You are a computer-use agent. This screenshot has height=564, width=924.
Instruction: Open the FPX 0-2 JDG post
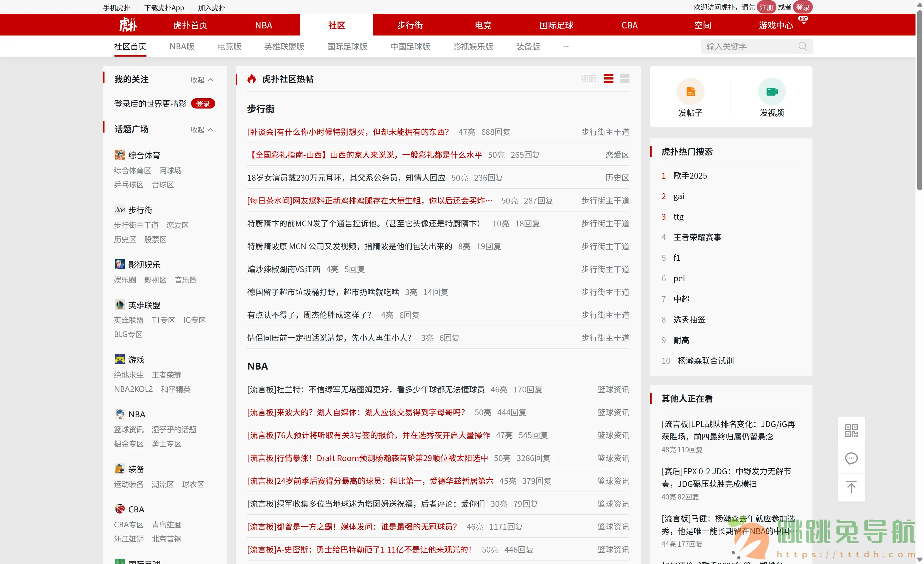point(726,477)
